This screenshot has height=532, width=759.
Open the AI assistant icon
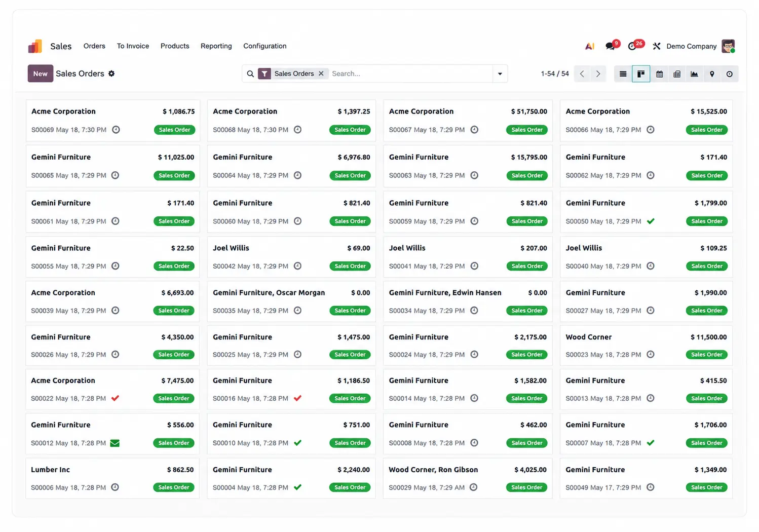click(590, 46)
